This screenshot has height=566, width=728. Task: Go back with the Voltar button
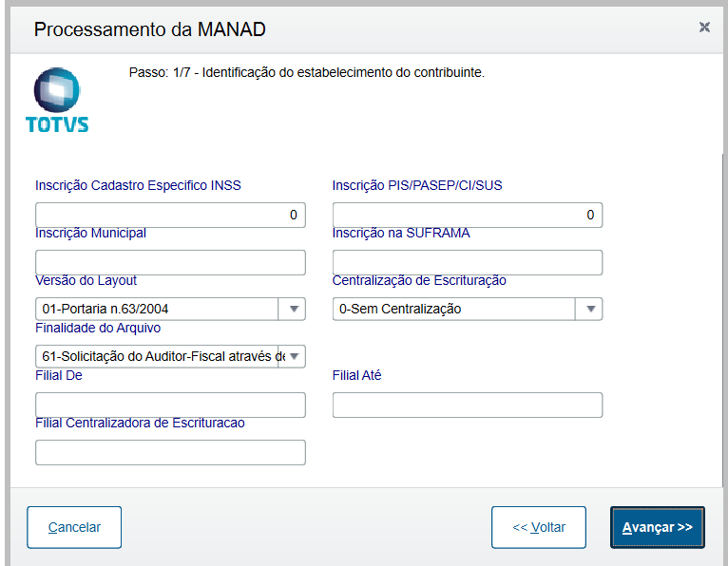point(539,527)
